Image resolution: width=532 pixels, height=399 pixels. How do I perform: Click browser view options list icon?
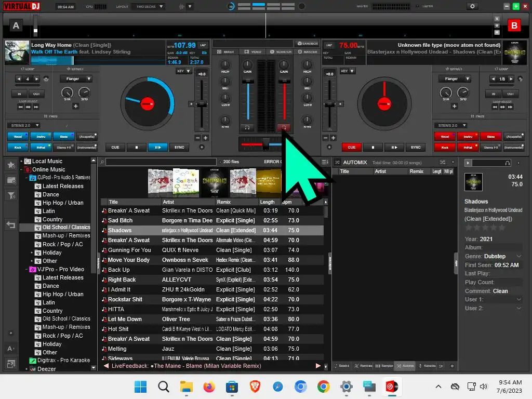[x=324, y=162]
